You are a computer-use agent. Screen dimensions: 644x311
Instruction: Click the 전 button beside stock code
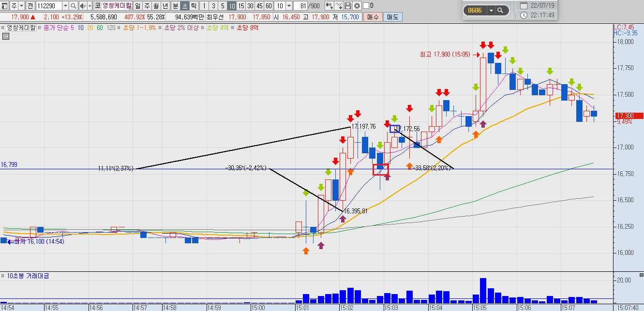(30, 6)
